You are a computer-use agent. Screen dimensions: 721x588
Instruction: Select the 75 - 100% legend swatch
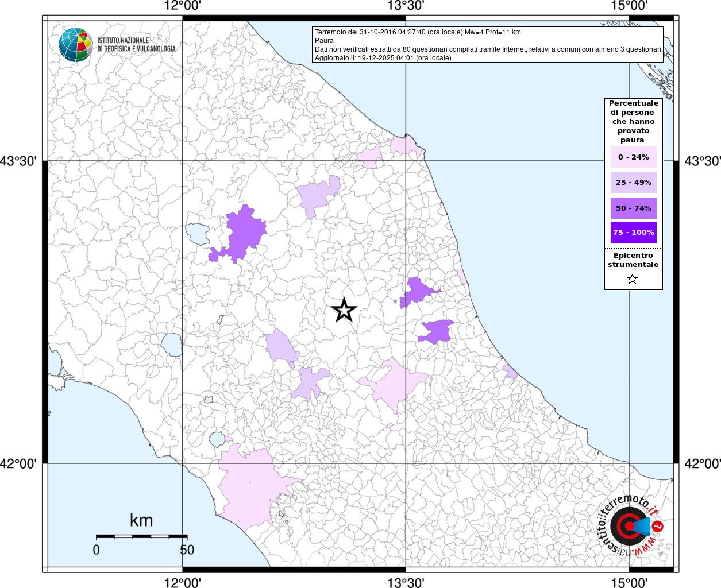coord(634,233)
